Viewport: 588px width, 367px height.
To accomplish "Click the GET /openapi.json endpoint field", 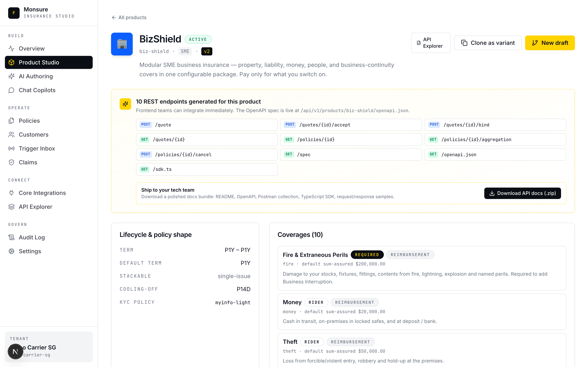I will (x=496, y=154).
